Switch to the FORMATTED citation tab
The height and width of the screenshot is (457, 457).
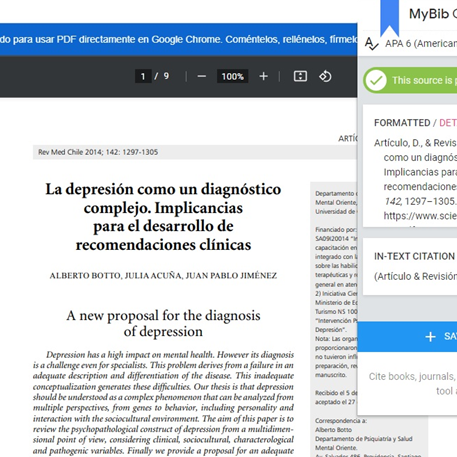click(402, 123)
